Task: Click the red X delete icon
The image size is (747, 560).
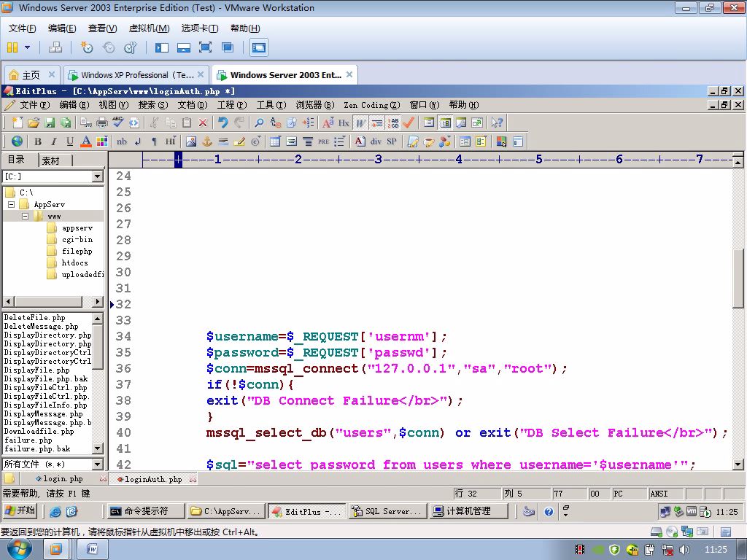Action: [x=203, y=122]
